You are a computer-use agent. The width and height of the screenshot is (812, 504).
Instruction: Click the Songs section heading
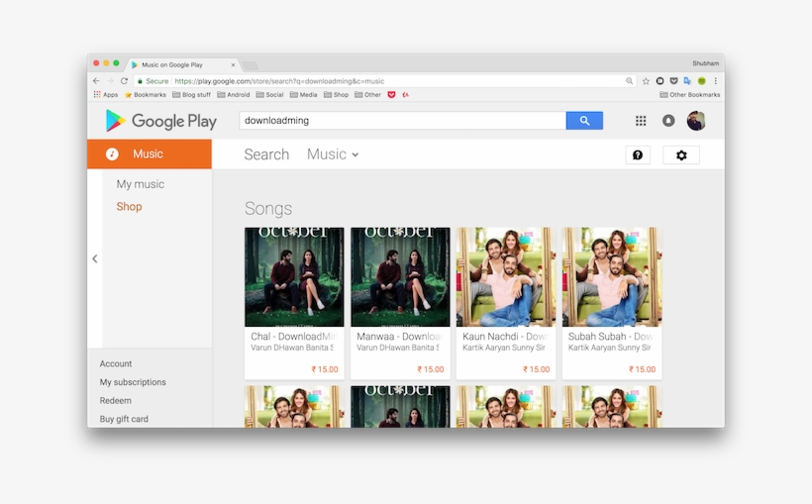[268, 208]
